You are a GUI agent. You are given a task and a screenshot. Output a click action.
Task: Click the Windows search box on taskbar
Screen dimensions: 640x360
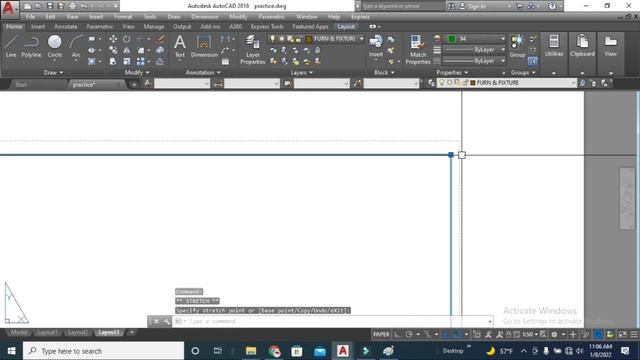click(x=103, y=351)
